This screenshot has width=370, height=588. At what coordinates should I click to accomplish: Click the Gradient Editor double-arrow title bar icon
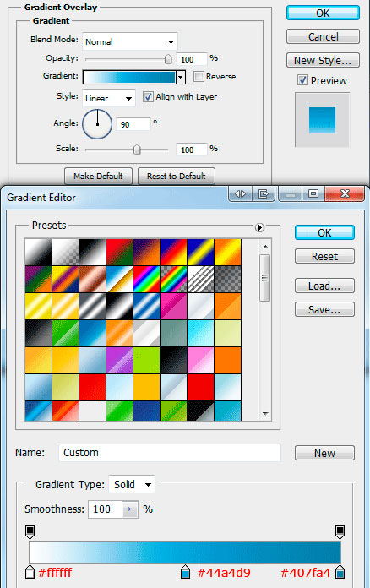click(x=240, y=193)
